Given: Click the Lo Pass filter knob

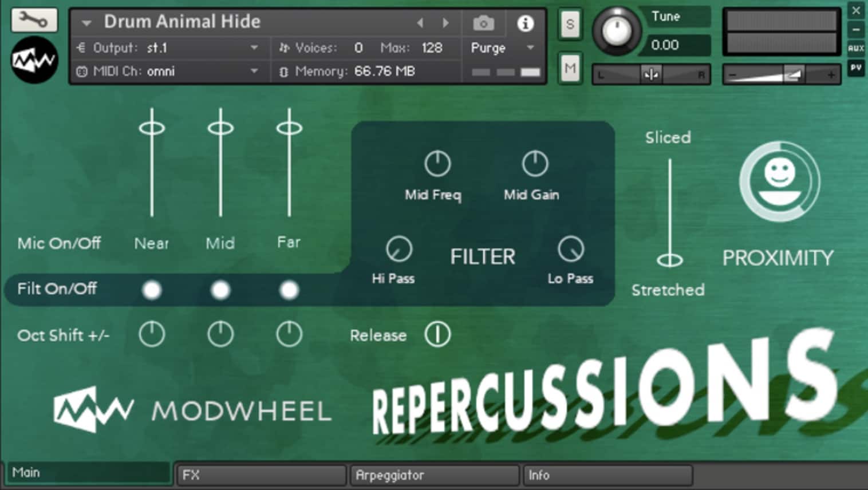Looking at the screenshot, I should (x=571, y=249).
